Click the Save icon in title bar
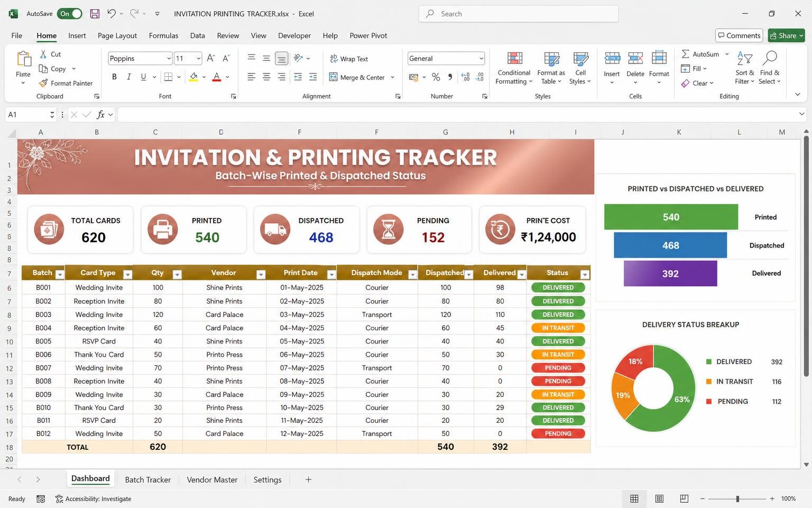The image size is (812, 508). coord(95,14)
